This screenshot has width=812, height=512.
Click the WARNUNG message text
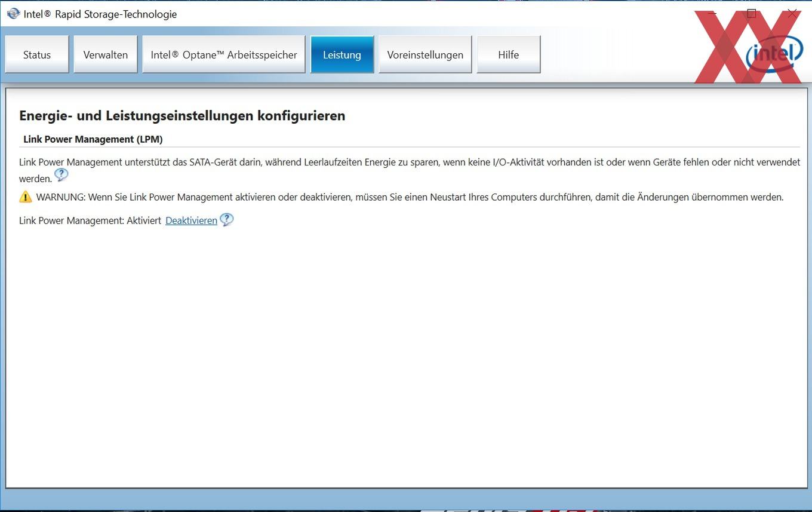click(x=410, y=197)
